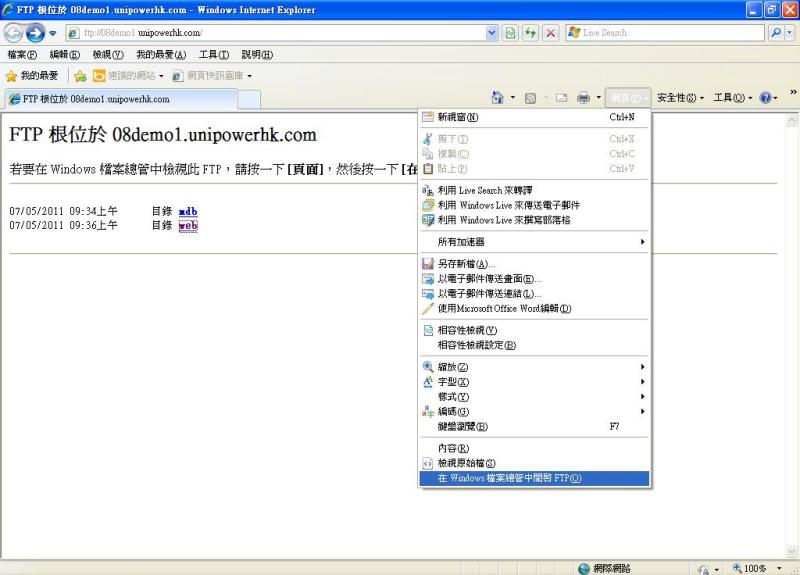Image resolution: width=800 pixels, height=575 pixels.
Task: Toggle 相容性檢視(V) menu entry
Action: [534, 331]
